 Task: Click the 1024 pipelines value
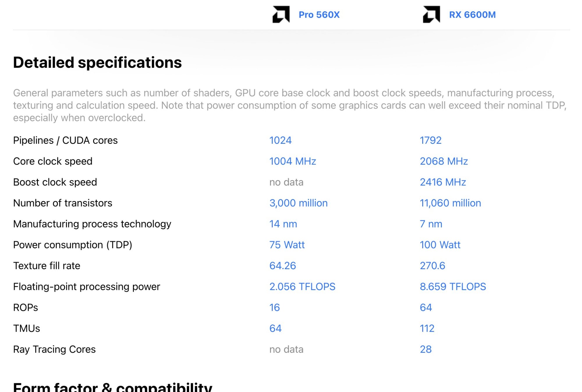click(280, 140)
